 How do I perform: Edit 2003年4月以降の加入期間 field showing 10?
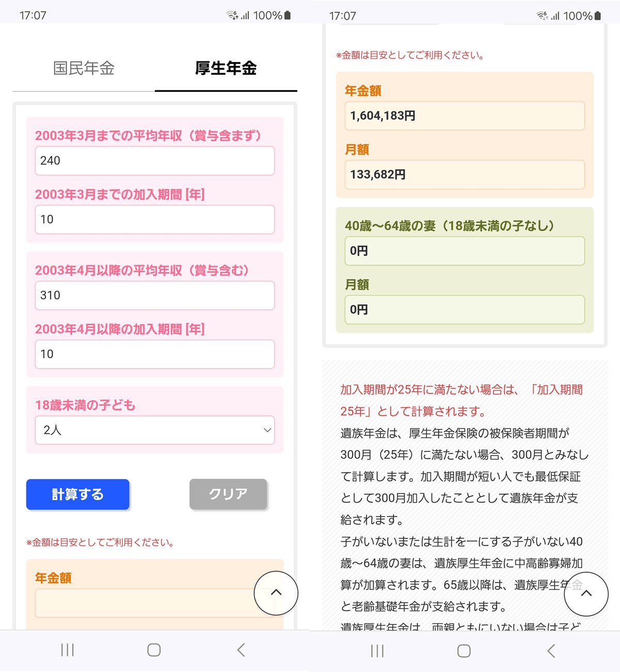(155, 354)
